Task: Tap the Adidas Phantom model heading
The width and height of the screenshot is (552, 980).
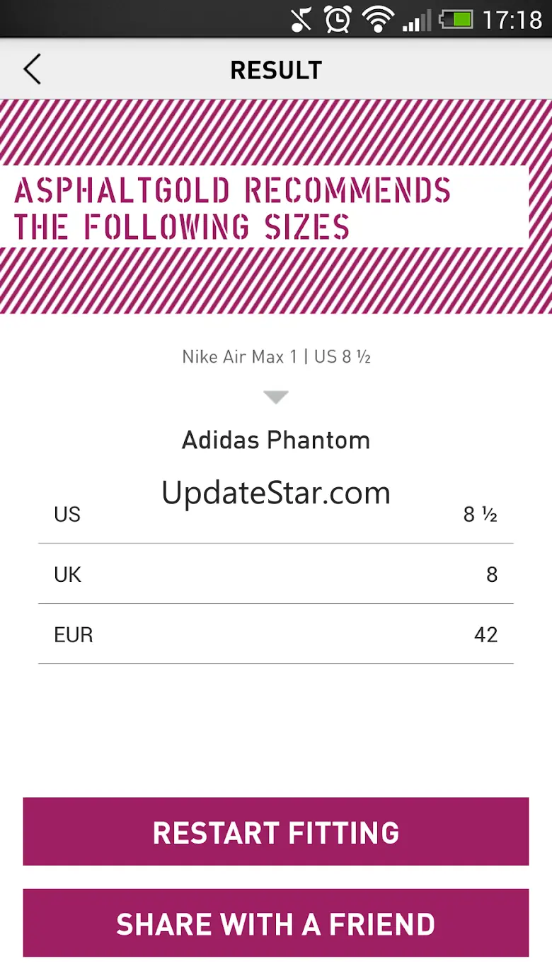Action: (x=276, y=441)
